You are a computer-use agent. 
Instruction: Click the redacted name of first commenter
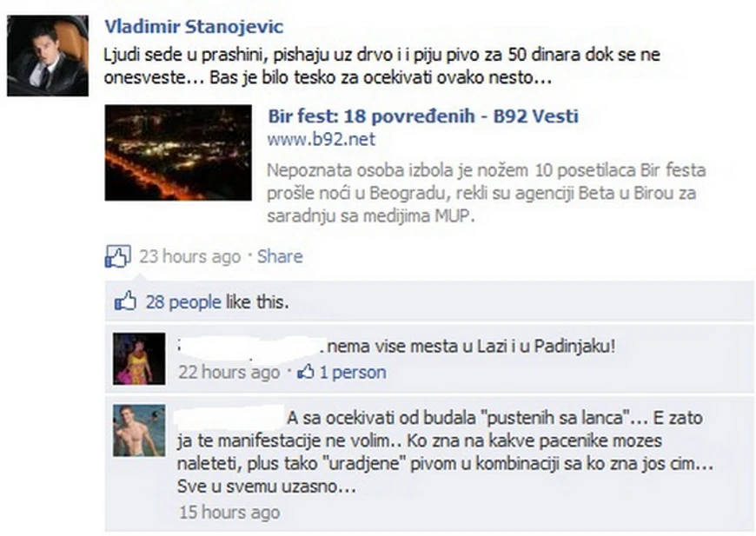pos(249,347)
